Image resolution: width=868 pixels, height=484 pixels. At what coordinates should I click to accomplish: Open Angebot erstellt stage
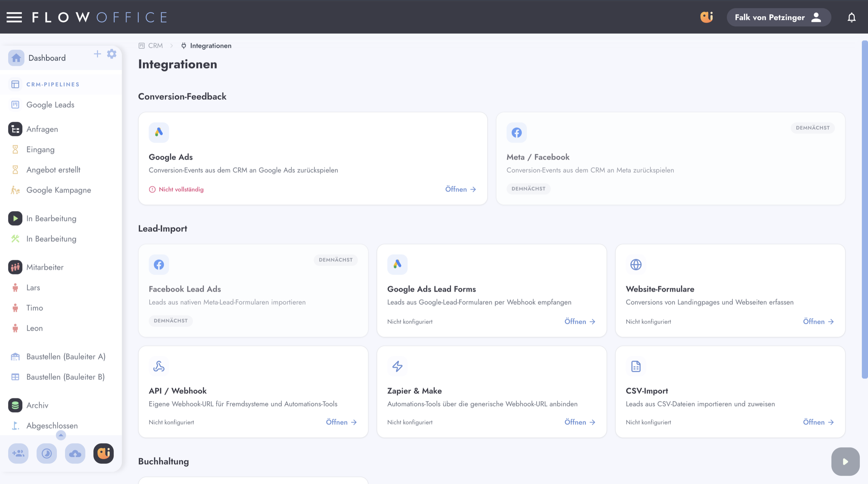[x=53, y=170]
